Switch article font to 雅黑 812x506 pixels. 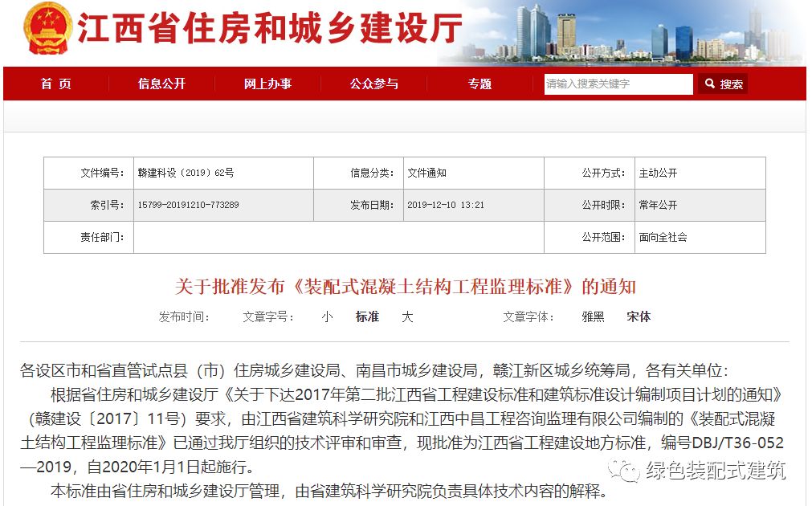tap(593, 317)
